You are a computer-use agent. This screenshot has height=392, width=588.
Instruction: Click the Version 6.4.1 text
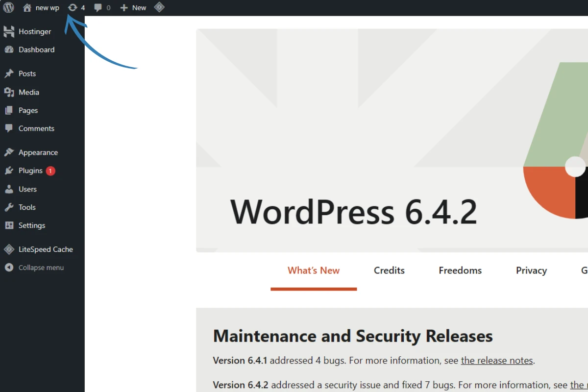pos(240,361)
